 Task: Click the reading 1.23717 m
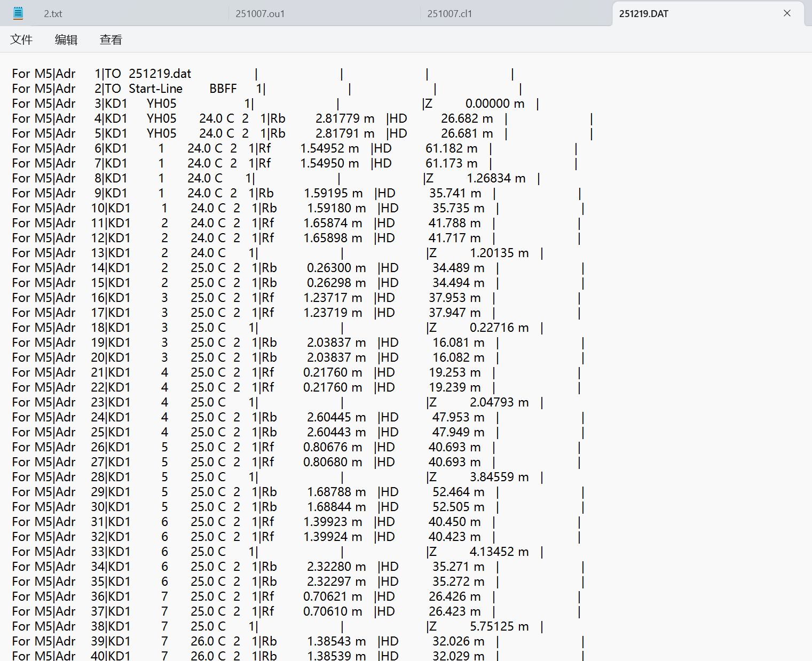click(x=333, y=298)
